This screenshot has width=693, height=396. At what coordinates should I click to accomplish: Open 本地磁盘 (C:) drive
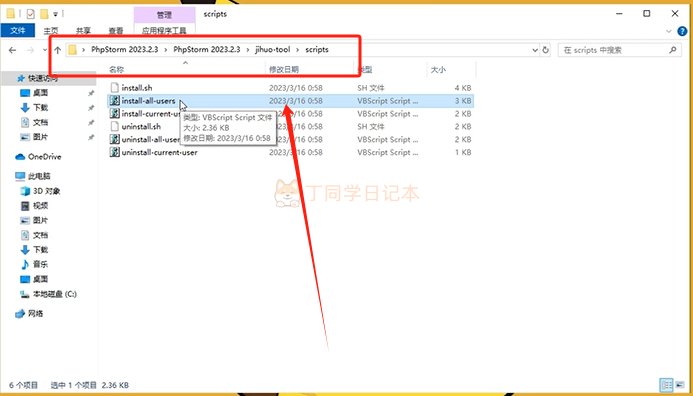(x=54, y=294)
